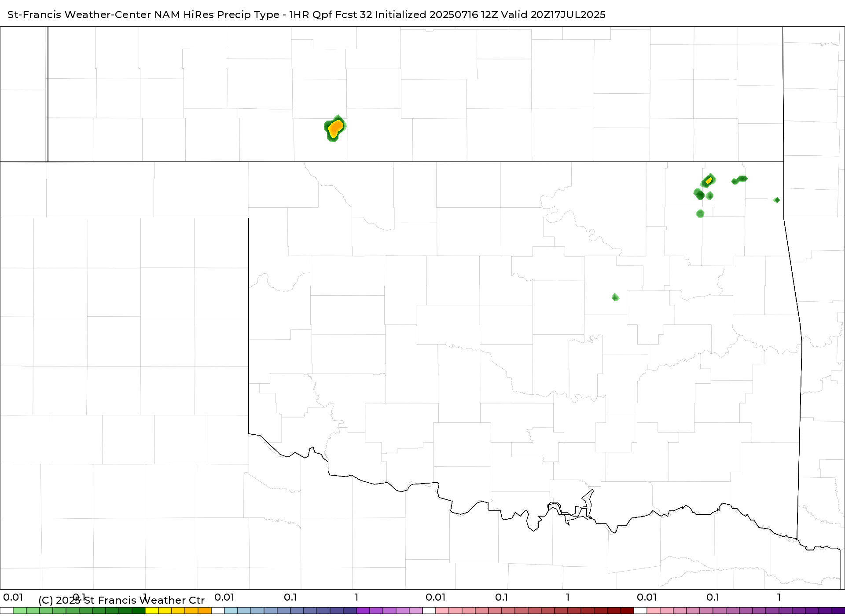Click the '1' label above the red legend scale

point(568,598)
